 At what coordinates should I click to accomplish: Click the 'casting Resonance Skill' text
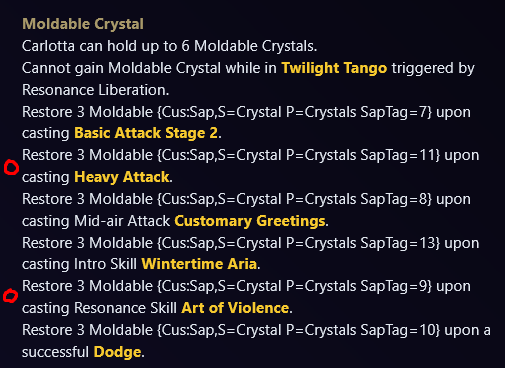pyautogui.click(x=99, y=308)
